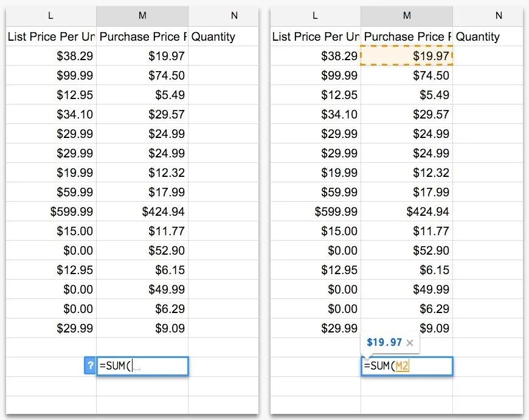Screen dimensions: 529x420
Task: Select the $15.00 cell in right sheet
Action: pyautogui.click(x=316, y=231)
